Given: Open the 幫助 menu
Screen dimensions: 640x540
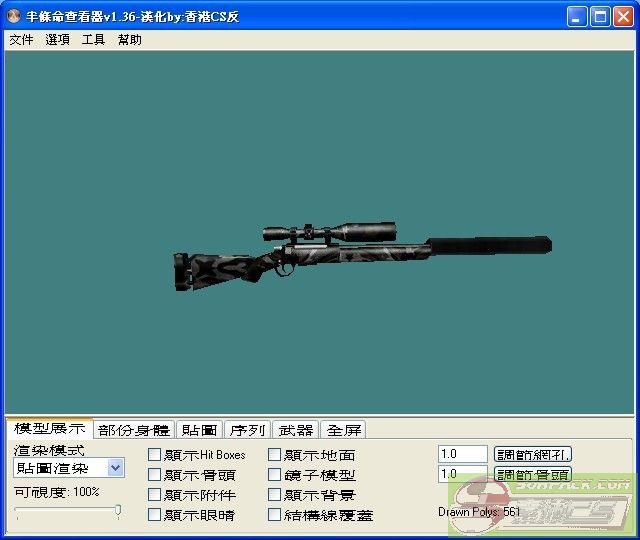Looking at the screenshot, I should pos(129,40).
